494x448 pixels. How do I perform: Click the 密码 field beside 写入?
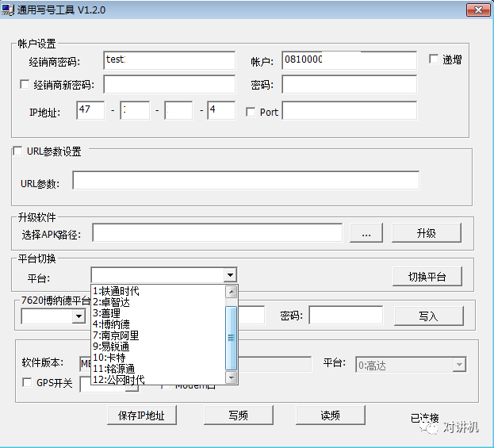346,315
